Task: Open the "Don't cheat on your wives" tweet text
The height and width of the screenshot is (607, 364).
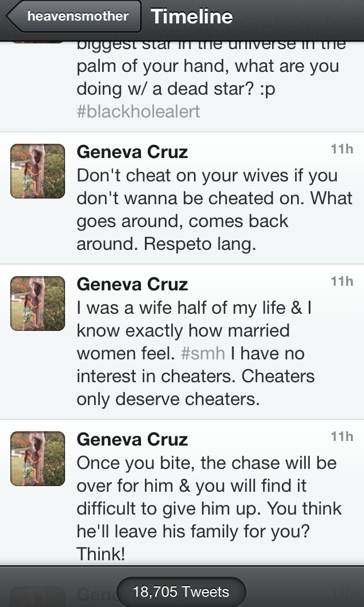Action: (215, 198)
